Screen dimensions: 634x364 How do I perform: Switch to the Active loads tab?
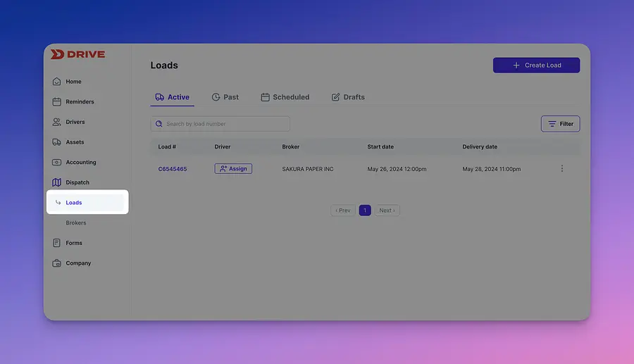tap(173, 97)
